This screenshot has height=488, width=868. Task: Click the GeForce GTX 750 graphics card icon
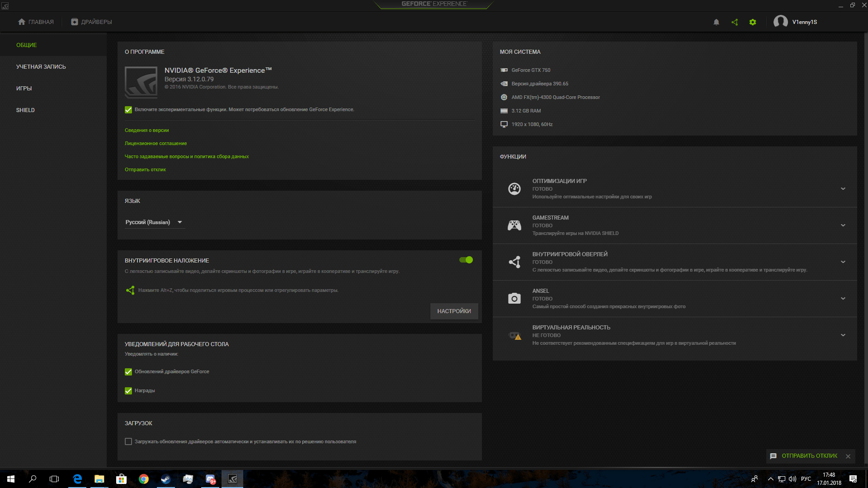[x=504, y=70]
